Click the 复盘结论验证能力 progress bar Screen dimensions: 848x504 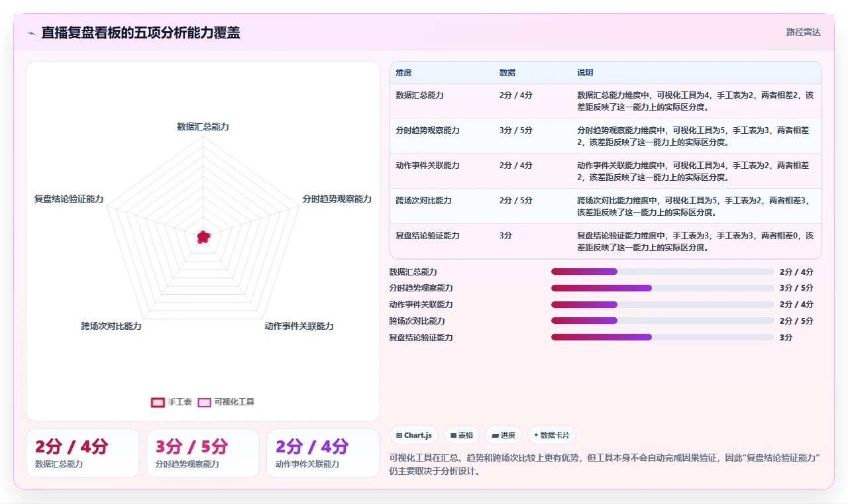[662, 337]
